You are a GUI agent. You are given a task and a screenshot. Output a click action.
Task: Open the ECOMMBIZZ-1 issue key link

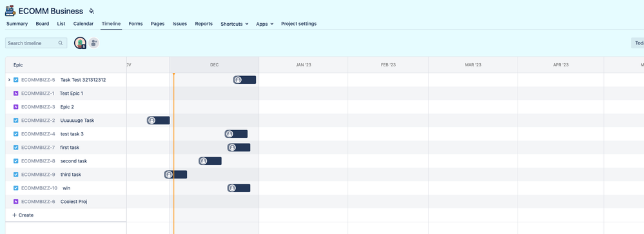38,93
